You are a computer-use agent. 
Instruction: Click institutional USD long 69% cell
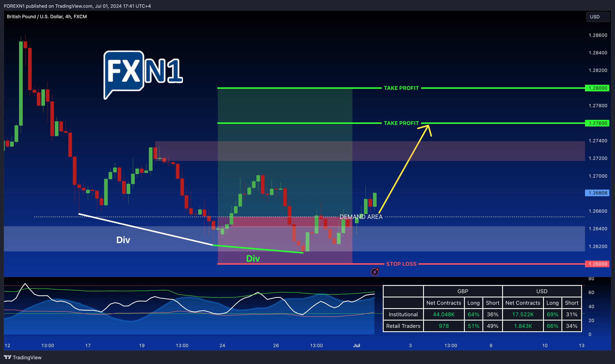click(x=552, y=314)
